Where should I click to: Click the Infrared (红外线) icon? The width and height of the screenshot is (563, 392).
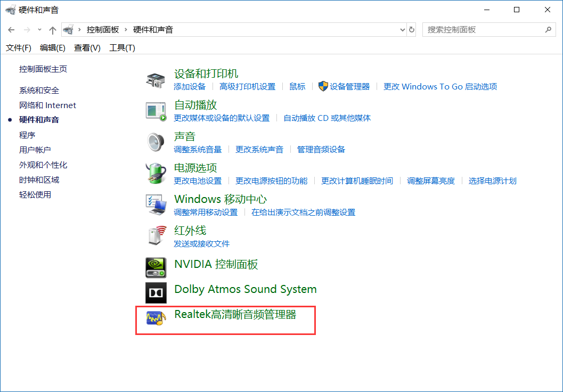click(157, 236)
